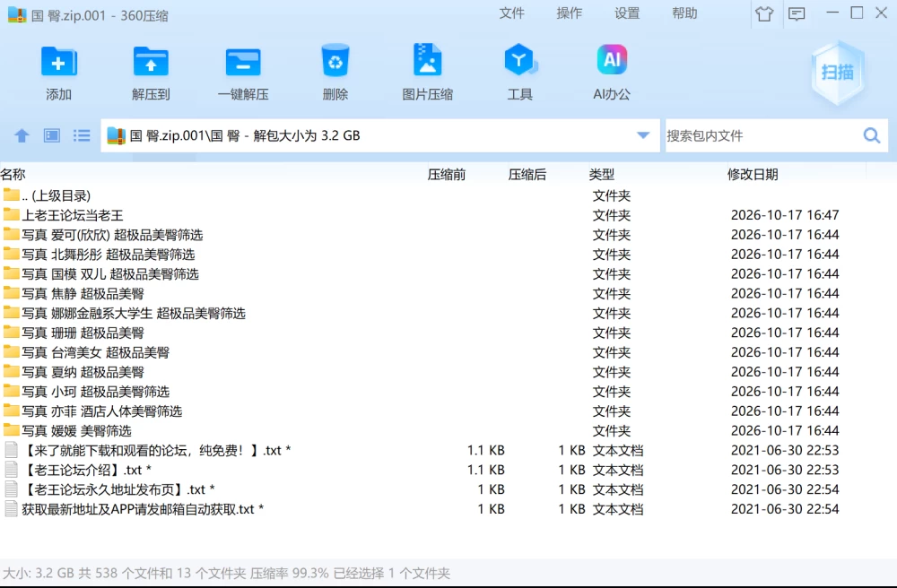Click the feedback message icon in title bar

(797, 13)
